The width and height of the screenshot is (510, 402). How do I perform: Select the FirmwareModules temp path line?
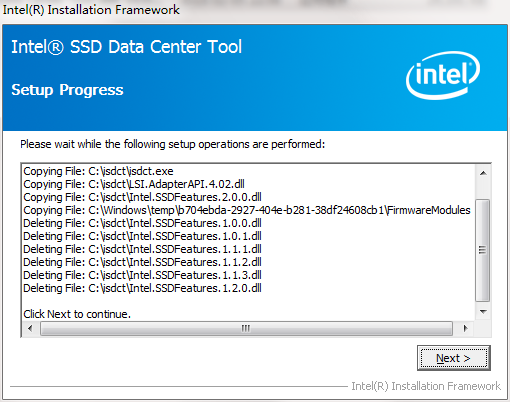(x=247, y=210)
